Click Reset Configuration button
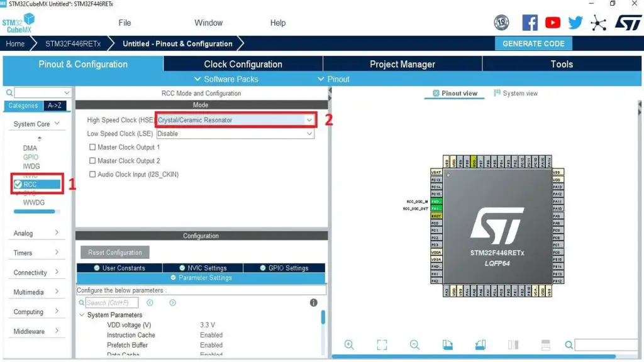 click(x=115, y=253)
